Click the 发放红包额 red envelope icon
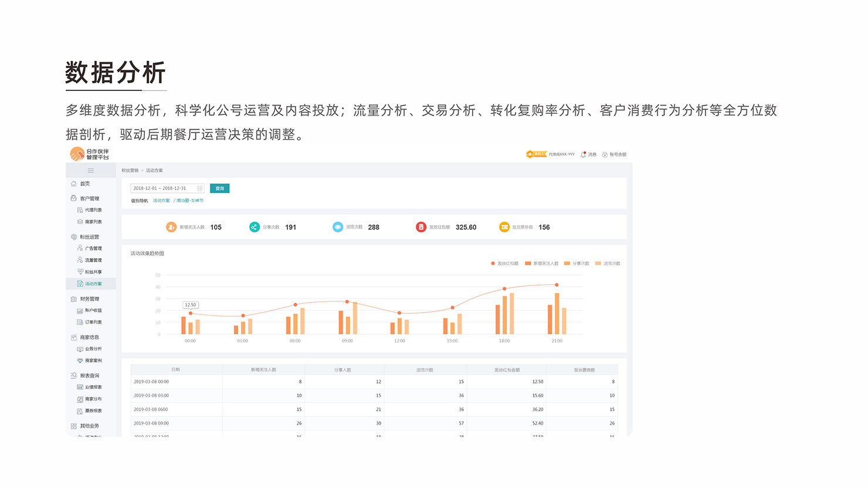Screen dimensions: 868x488 tap(421, 227)
